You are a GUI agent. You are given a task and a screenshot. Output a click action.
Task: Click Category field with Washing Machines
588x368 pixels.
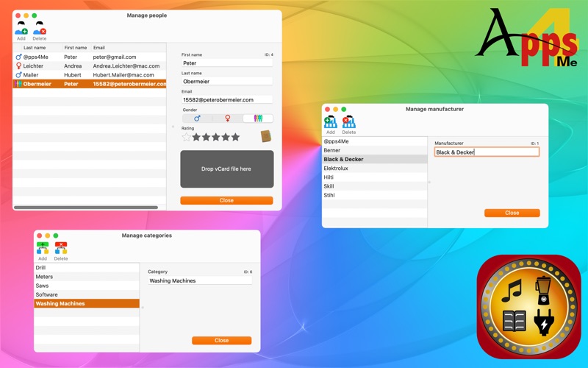tap(200, 280)
